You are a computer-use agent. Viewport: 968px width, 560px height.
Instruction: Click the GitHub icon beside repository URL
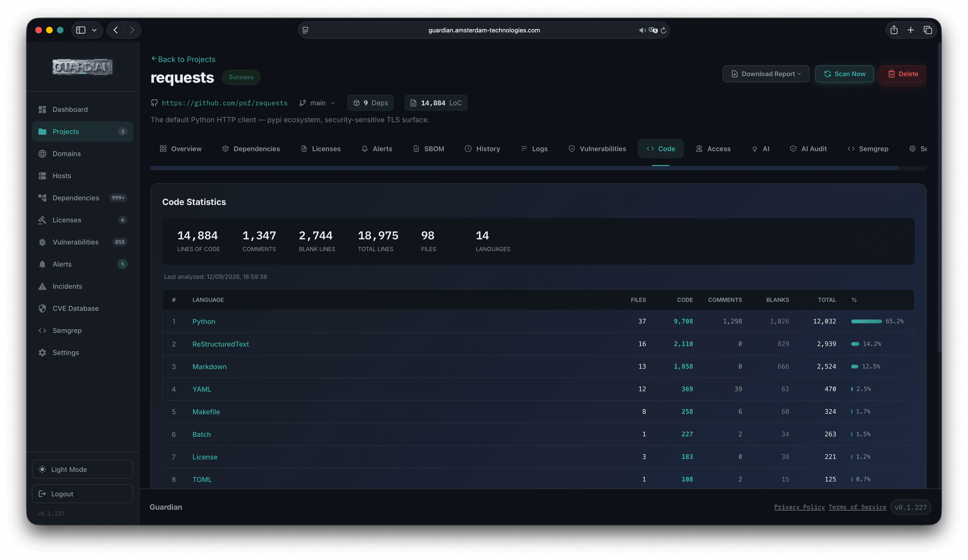pos(154,103)
